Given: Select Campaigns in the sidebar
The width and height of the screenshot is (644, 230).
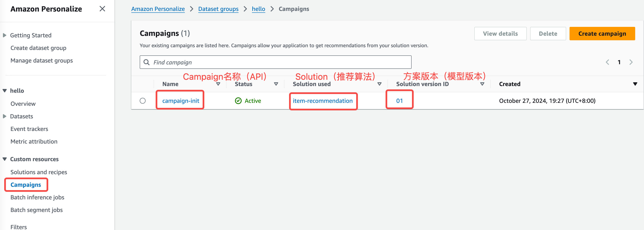Looking at the screenshot, I should (26, 185).
